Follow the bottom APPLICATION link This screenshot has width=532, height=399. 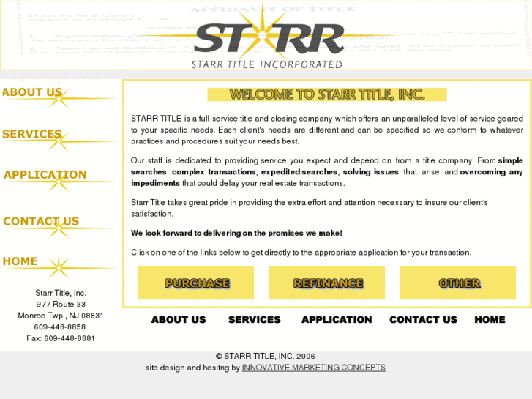(337, 319)
